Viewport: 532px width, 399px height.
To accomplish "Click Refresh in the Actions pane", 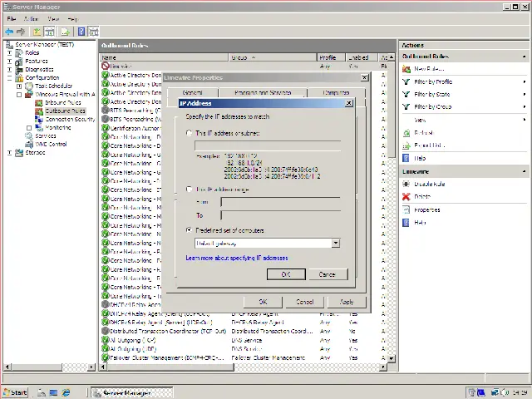I will pyautogui.click(x=424, y=133).
